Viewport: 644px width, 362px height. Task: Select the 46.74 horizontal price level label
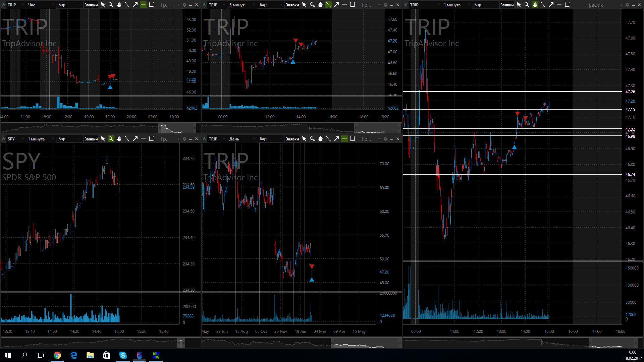click(x=630, y=174)
